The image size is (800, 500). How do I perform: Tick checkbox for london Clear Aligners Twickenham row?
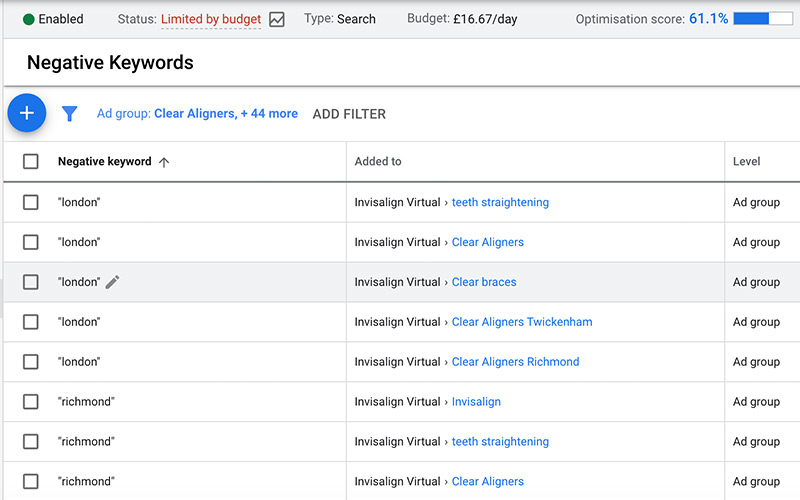pyautogui.click(x=31, y=322)
